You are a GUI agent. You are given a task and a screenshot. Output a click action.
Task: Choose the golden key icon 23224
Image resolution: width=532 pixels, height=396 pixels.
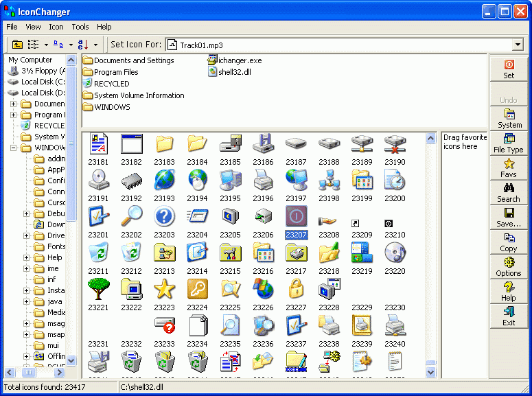197,289
